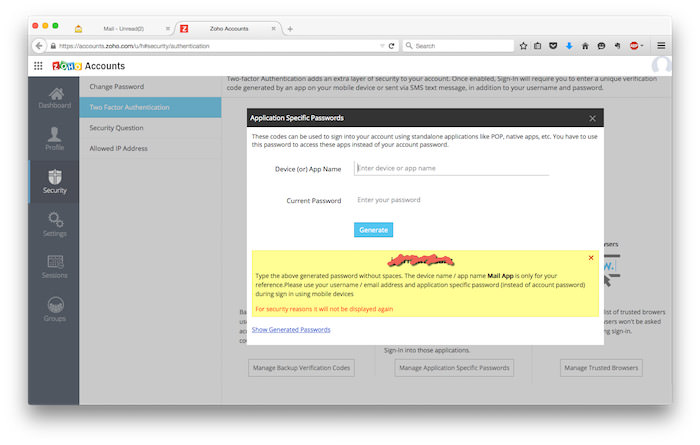Open the Zoho apps grid menu
The width and height of the screenshot is (700, 445).
pyautogui.click(x=38, y=66)
